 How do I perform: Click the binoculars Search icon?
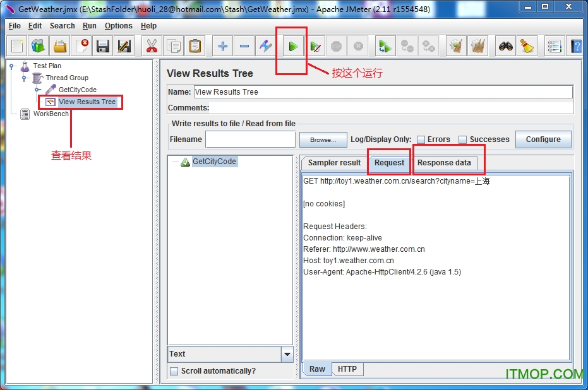[x=505, y=46]
